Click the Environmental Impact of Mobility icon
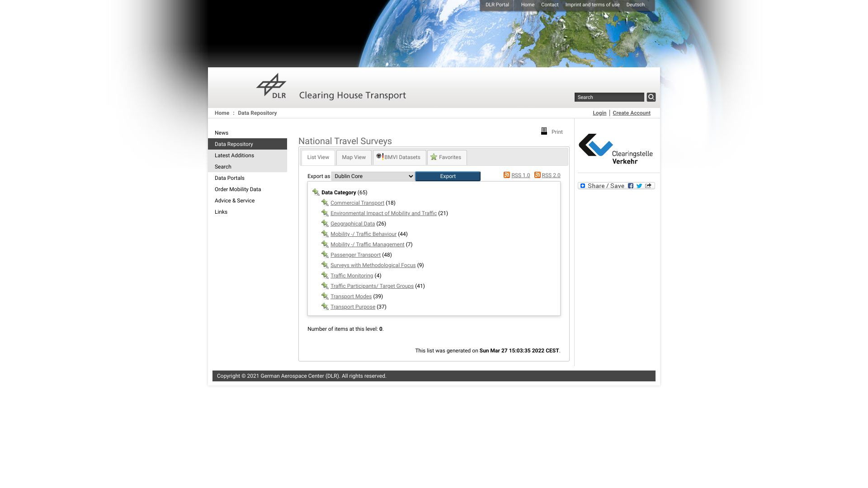868x488 pixels. 324,213
